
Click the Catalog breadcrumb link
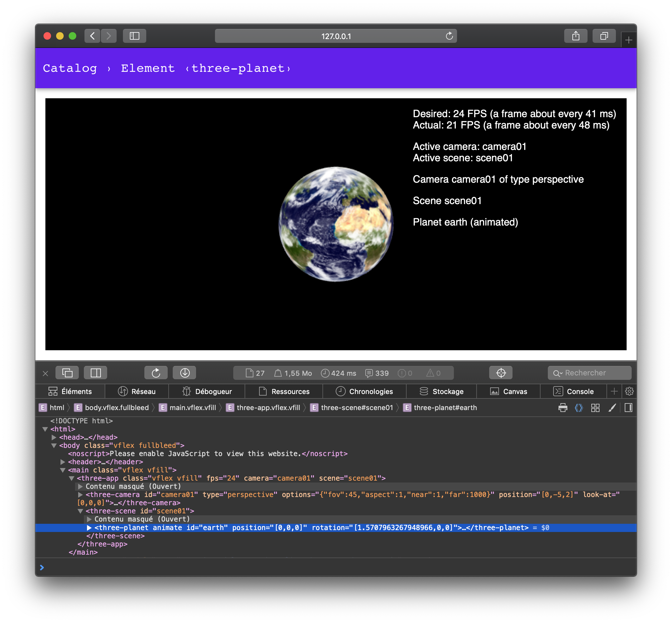tap(70, 68)
